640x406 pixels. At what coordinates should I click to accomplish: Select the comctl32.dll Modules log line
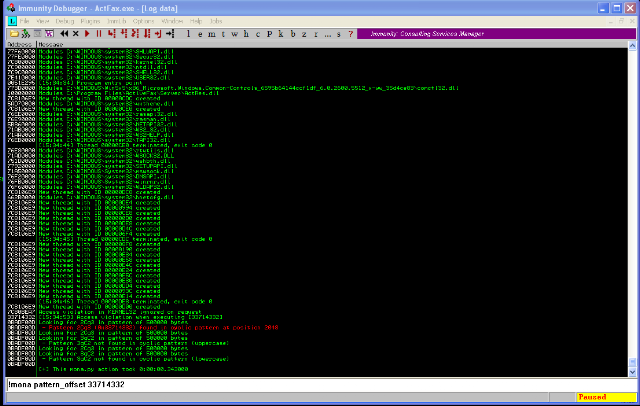point(249,88)
